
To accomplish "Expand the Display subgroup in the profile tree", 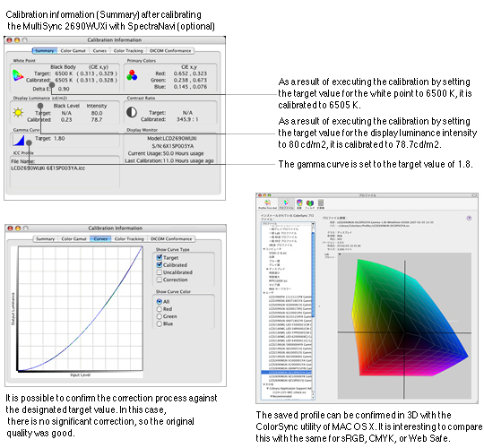I will point(267,269).
